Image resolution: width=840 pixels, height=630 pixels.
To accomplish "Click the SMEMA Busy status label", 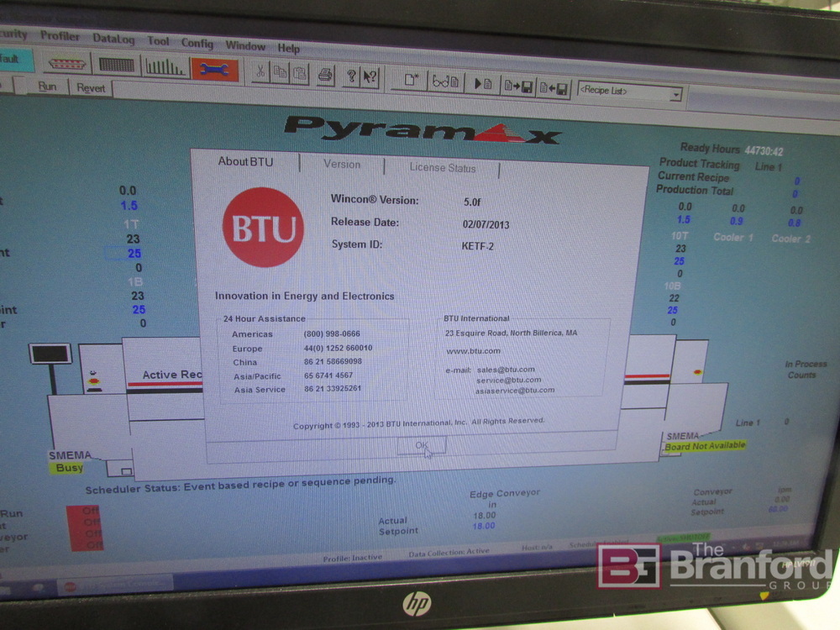I will 69,468.
